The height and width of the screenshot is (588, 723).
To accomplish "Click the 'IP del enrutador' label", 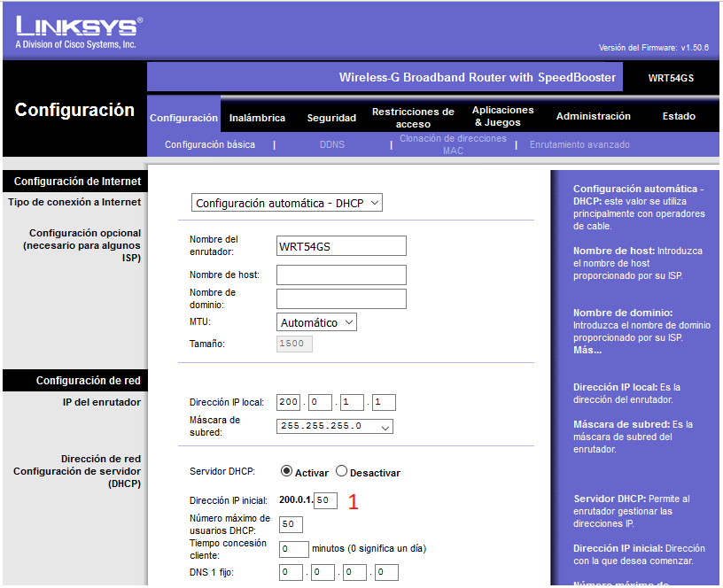I will pyautogui.click(x=101, y=402).
